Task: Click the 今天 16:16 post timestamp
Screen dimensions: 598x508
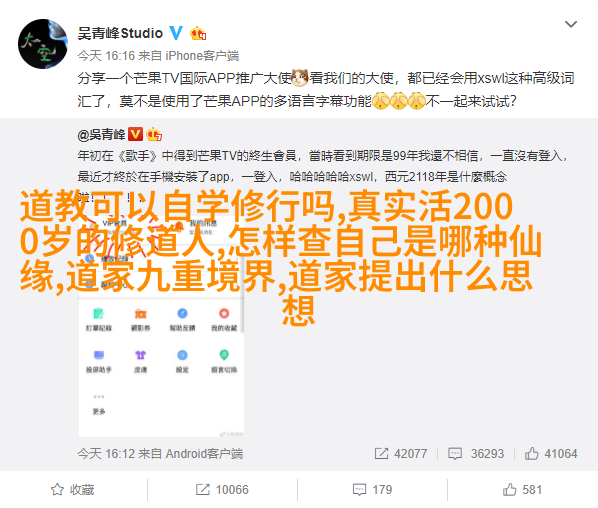Action: [106, 56]
